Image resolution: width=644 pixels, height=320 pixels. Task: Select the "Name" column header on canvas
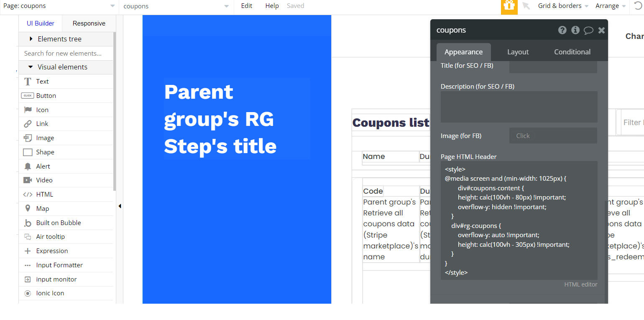click(x=374, y=156)
